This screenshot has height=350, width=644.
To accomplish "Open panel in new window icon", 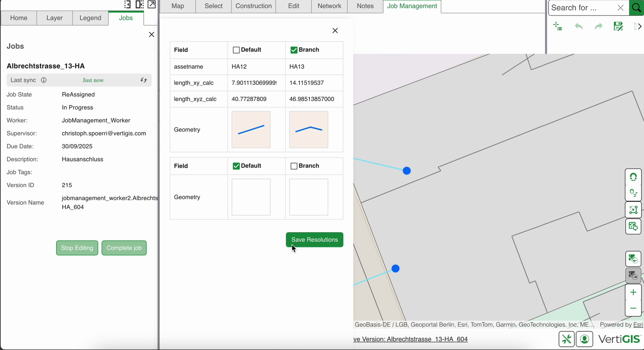I will [x=152, y=5].
